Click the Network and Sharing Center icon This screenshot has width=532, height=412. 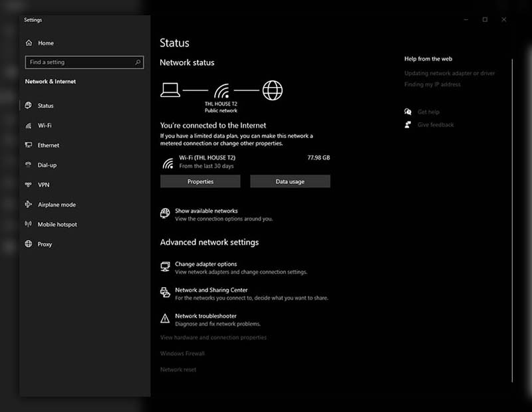click(165, 292)
